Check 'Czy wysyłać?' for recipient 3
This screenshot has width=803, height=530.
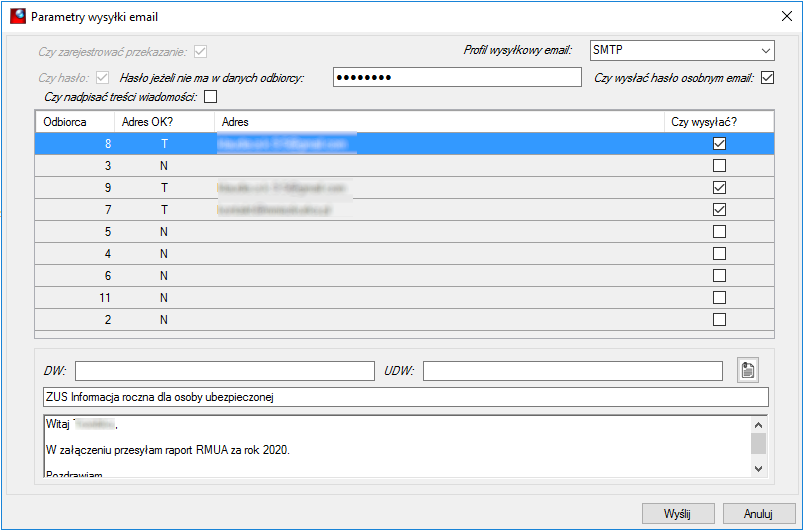719,166
